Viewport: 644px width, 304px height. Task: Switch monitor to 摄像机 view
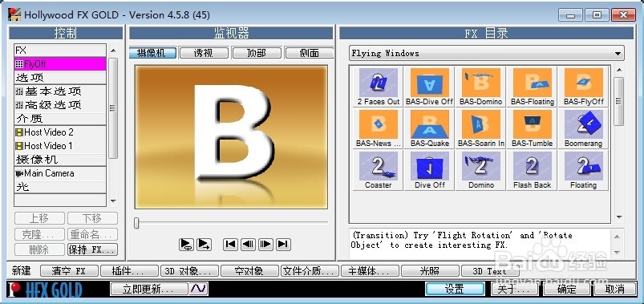click(152, 53)
